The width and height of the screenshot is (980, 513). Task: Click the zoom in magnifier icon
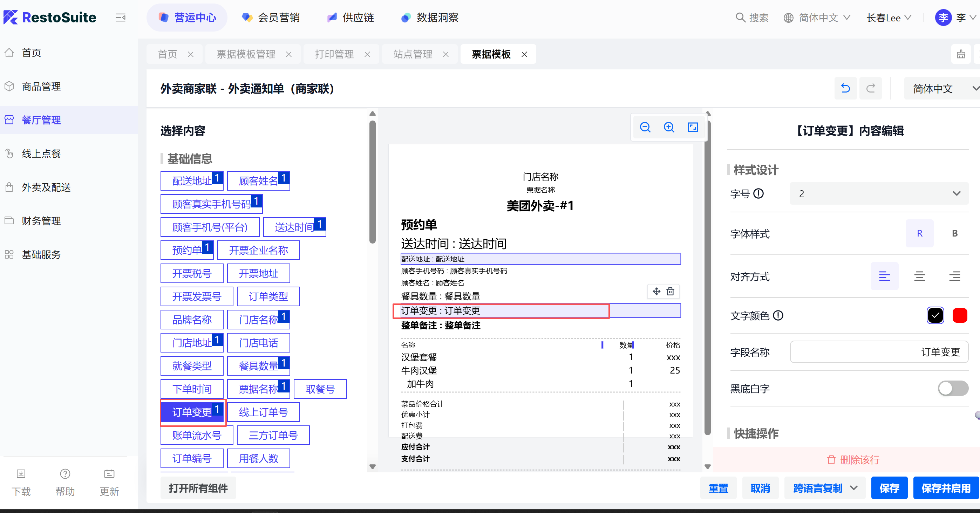click(x=669, y=128)
